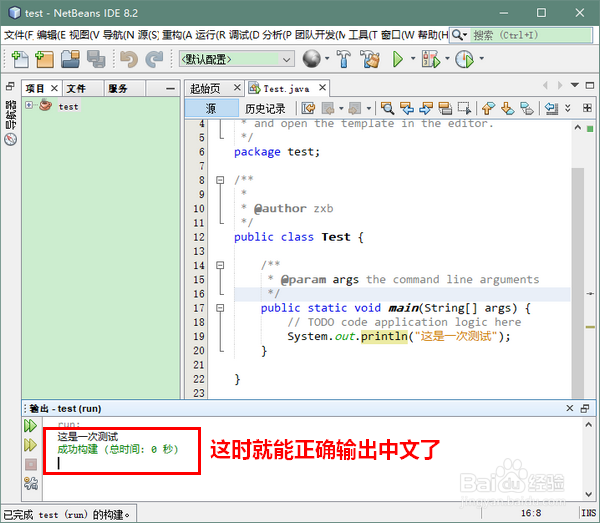The image size is (600, 523).
Task: Click the New Project toolbar icon
Action: coord(44,59)
